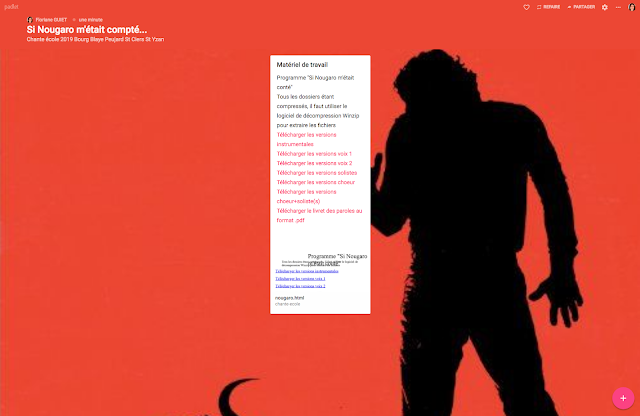Click the "chante-ecole" attachment source label
This screenshot has height=416, width=640.
click(x=287, y=304)
